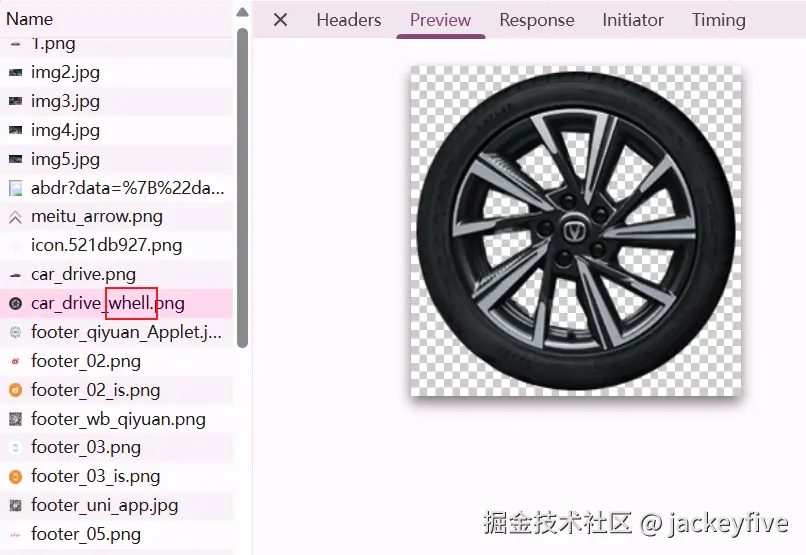The width and height of the screenshot is (806, 555).
Task: Select the footer_05.png request
Action: 116,534
